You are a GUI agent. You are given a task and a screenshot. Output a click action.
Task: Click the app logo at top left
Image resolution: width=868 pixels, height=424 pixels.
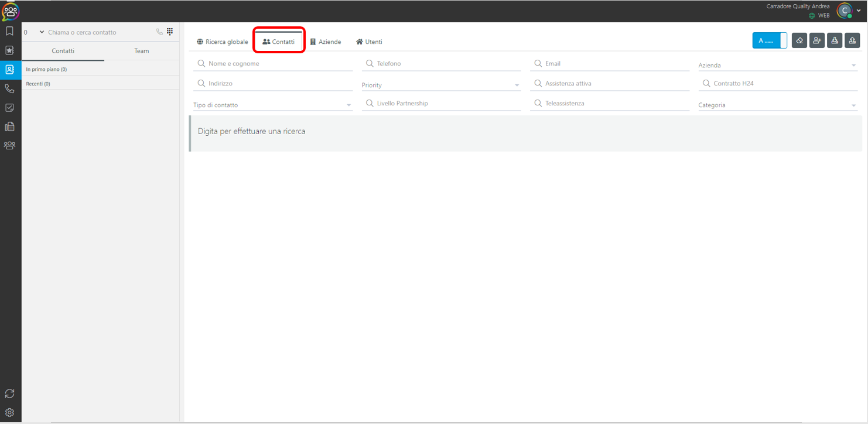[x=11, y=11]
